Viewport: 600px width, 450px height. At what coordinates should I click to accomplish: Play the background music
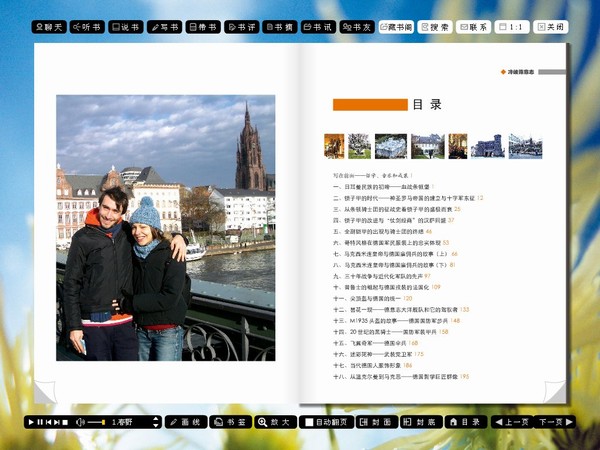tap(31, 422)
